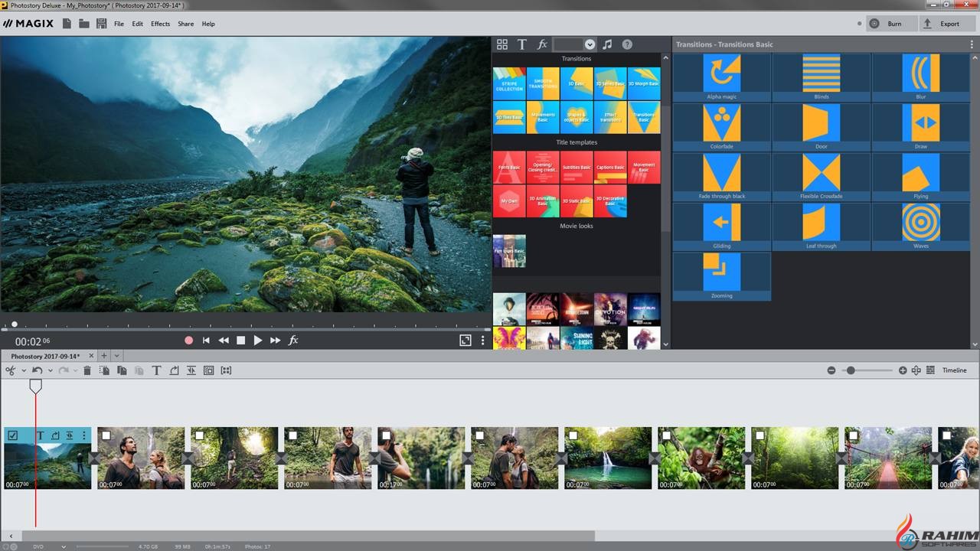Rewind the preview playback
Viewport: 980px width, 551px height.
pos(224,341)
